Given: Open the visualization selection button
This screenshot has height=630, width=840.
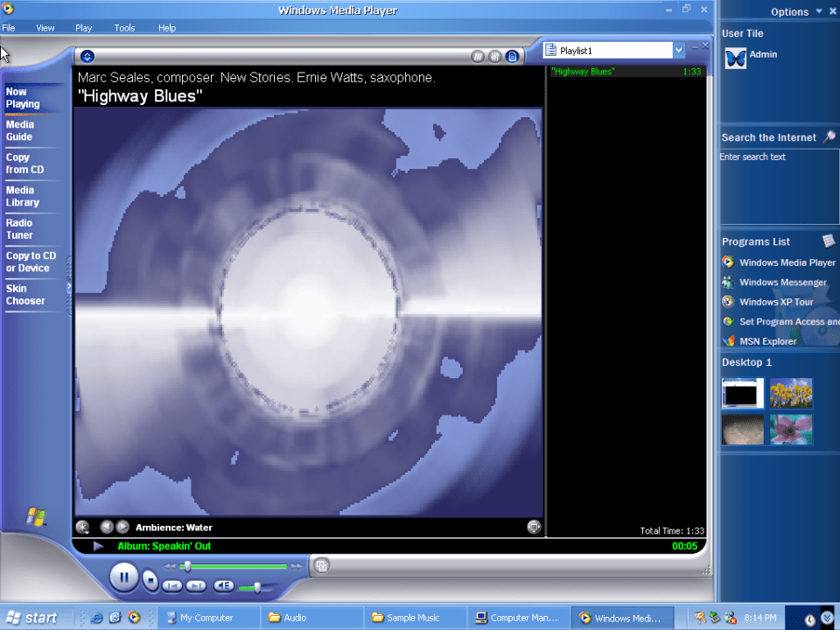Looking at the screenshot, I should point(83,527).
